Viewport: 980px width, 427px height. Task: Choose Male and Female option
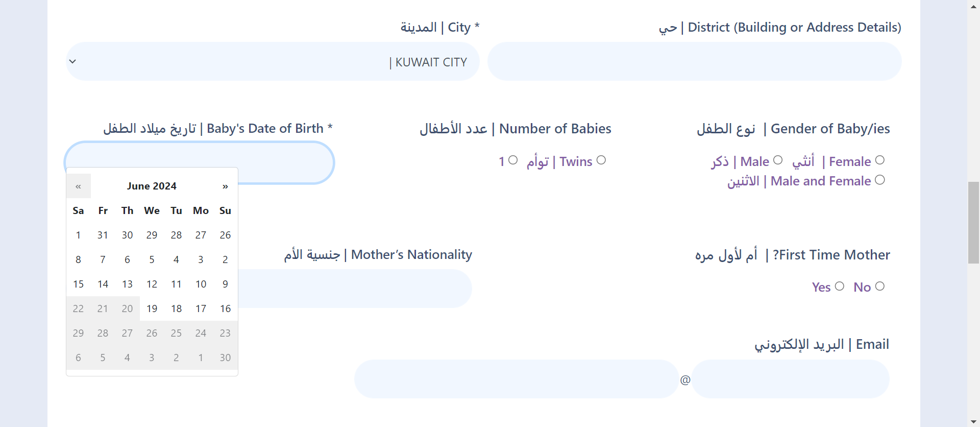(879, 180)
